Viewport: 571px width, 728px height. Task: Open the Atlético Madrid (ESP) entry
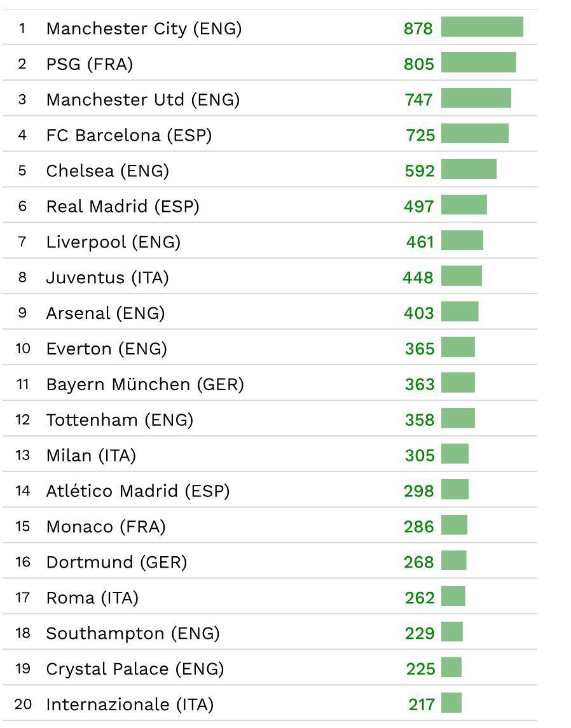click(x=138, y=491)
